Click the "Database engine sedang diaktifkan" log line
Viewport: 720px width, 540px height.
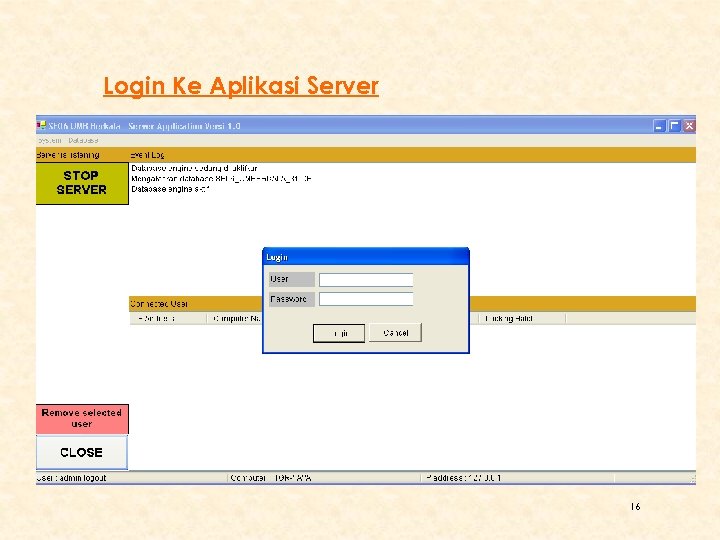[194, 169]
